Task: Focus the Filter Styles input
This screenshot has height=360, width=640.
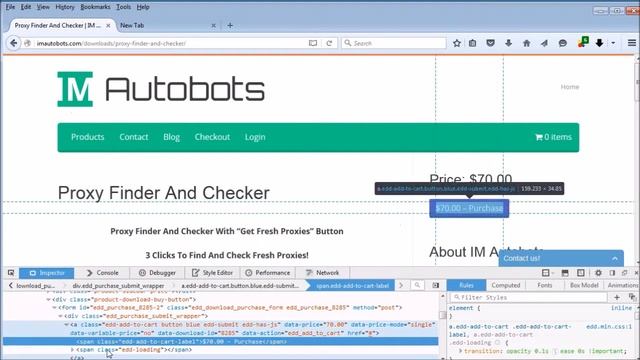Action: [x=529, y=297]
